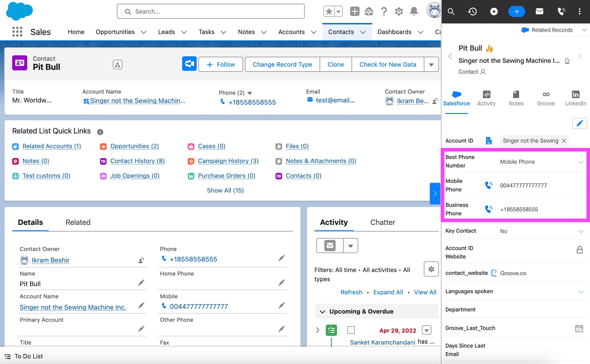Image resolution: width=590 pixels, height=364 pixels.
Task: Click the view contact hierarchy icon
Action: click(117, 64)
